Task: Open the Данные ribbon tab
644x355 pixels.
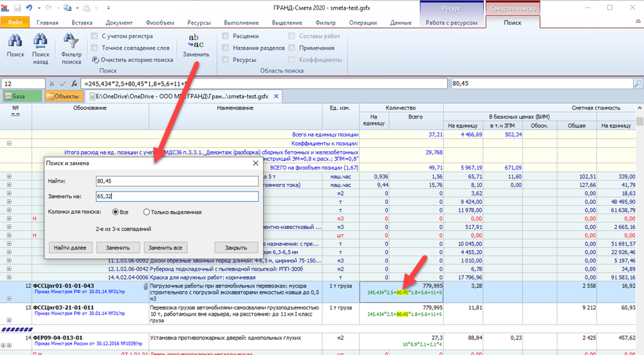Action: (x=401, y=22)
